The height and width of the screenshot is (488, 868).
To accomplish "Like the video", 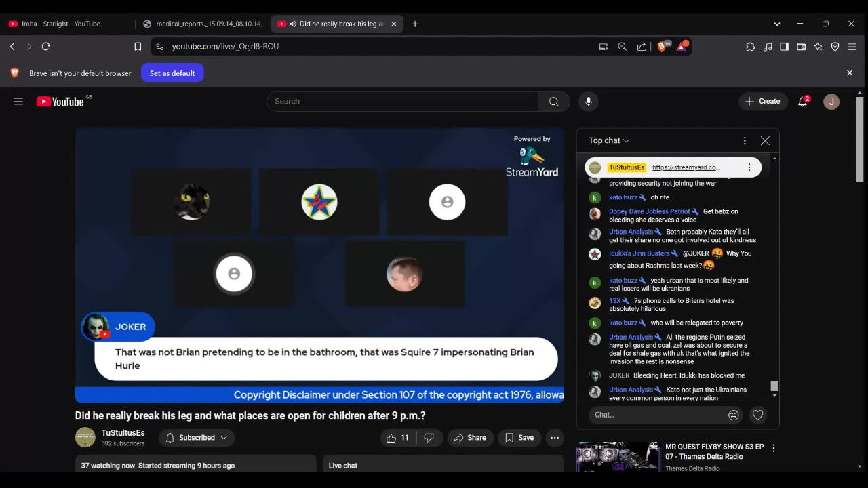I will pyautogui.click(x=397, y=438).
